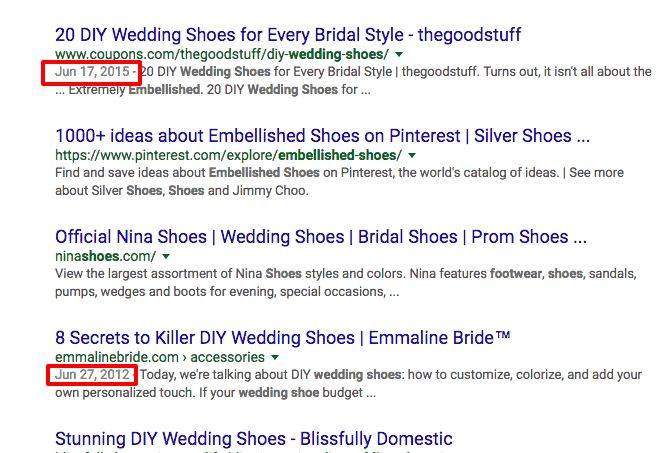Click snippet line 'Extremely Embellished. 20 DIY Wedding Shoes for'
This screenshot has height=453, width=669.
click(x=212, y=90)
